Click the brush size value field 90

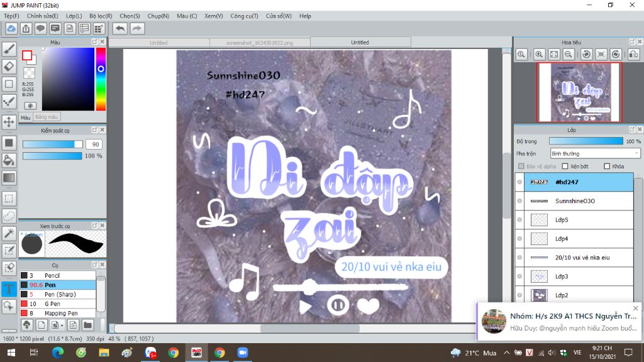[x=96, y=144]
